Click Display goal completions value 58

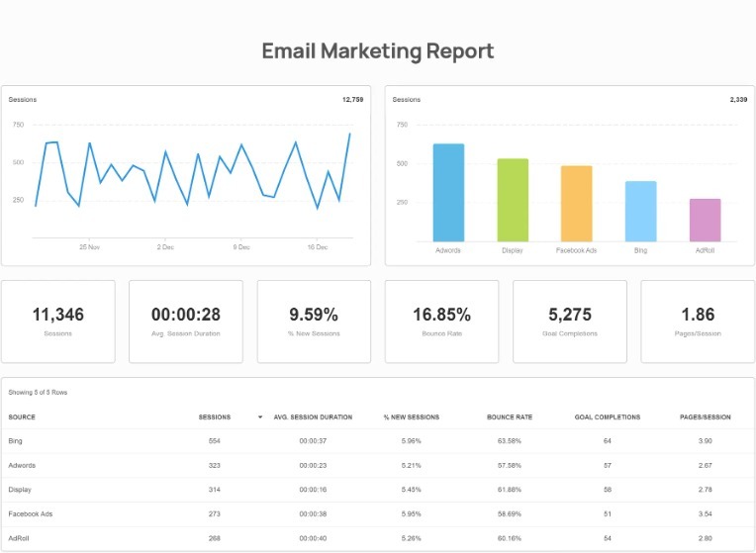pos(608,490)
